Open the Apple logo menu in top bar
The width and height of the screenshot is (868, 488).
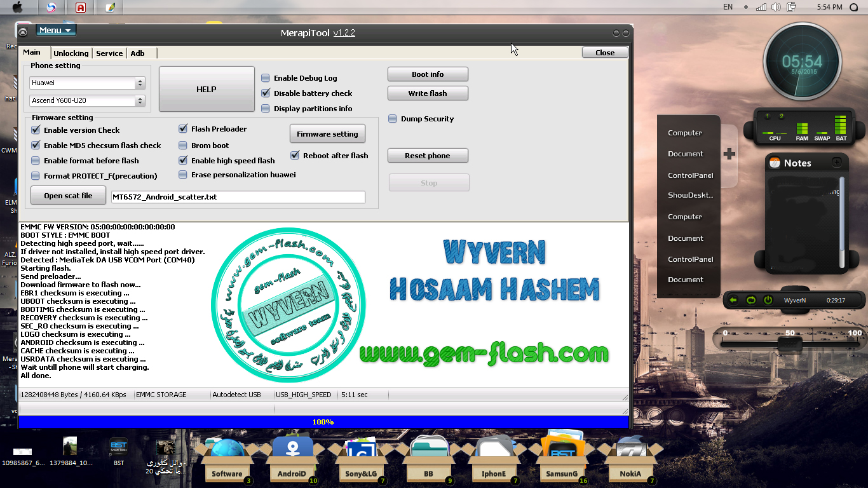[x=17, y=8]
